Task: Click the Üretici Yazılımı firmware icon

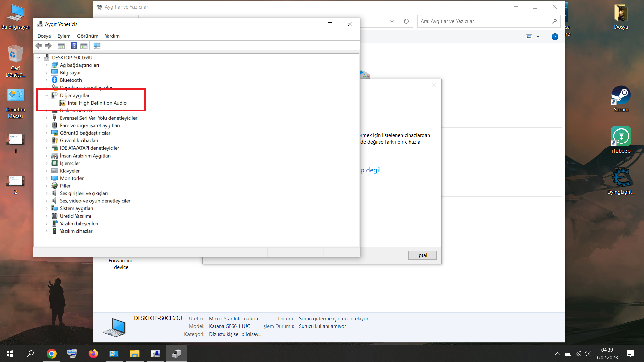Action: [55, 216]
